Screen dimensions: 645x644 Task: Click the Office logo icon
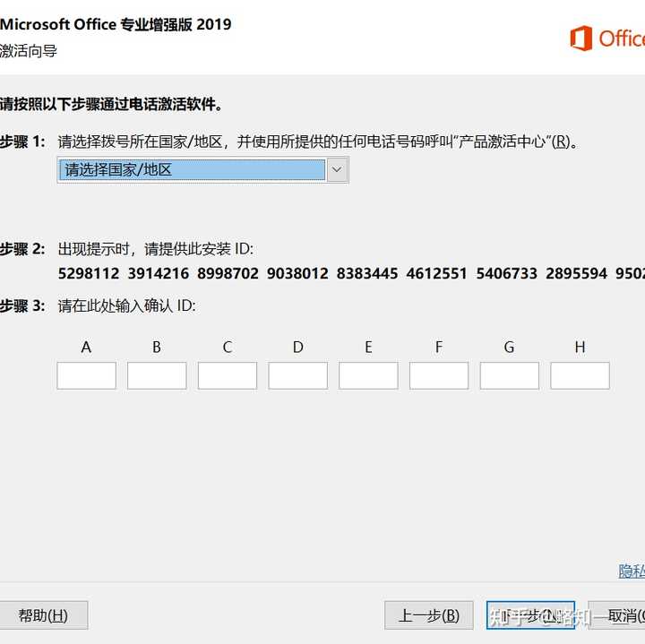pos(580,39)
